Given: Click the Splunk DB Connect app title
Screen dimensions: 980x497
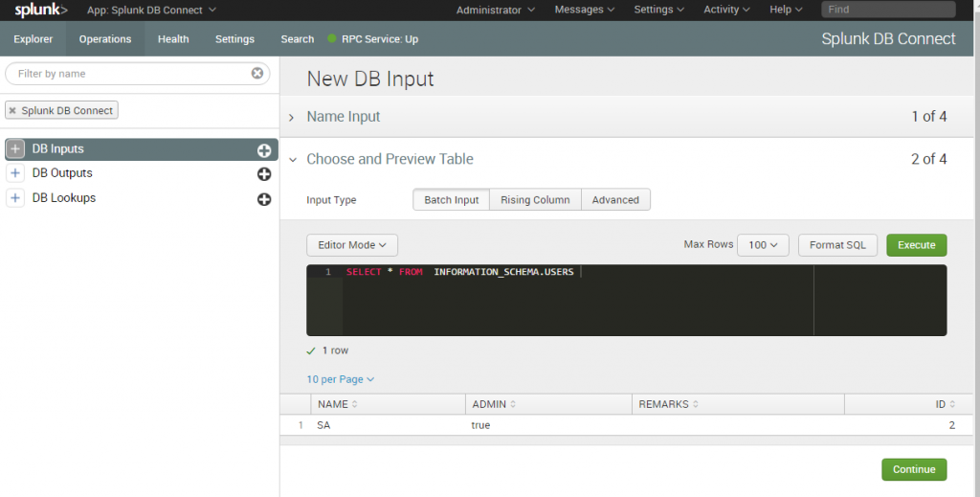Looking at the screenshot, I should [x=888, y=38].
